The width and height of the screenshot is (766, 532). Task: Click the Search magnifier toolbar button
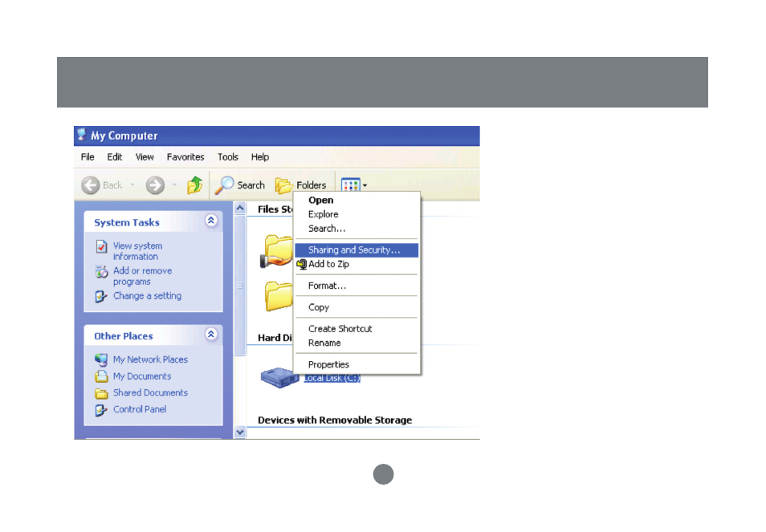(x=240, y=185)
